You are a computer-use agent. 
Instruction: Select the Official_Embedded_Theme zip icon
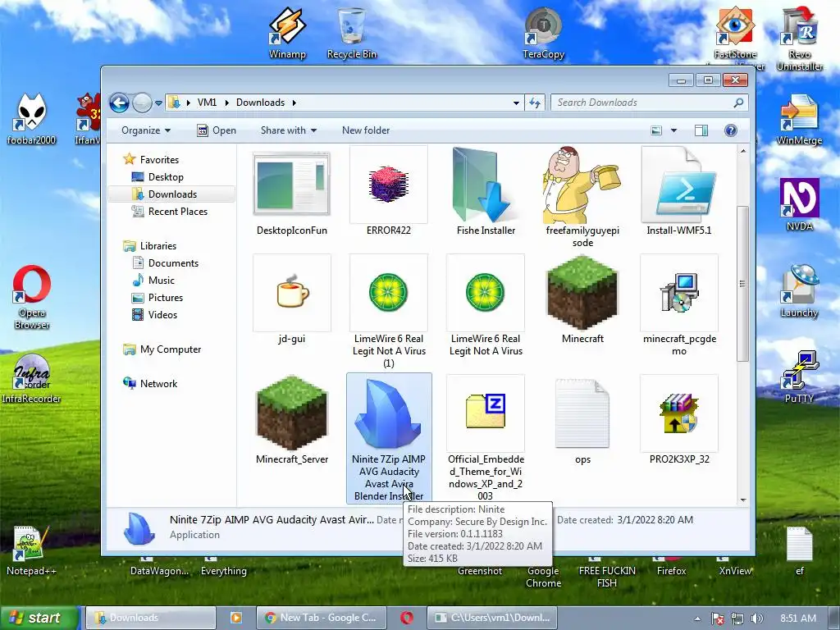[486, 413]
